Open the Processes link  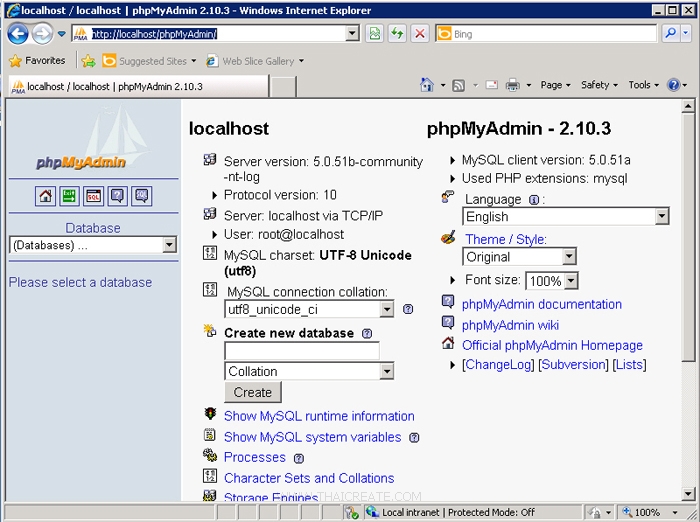point(254,457)
